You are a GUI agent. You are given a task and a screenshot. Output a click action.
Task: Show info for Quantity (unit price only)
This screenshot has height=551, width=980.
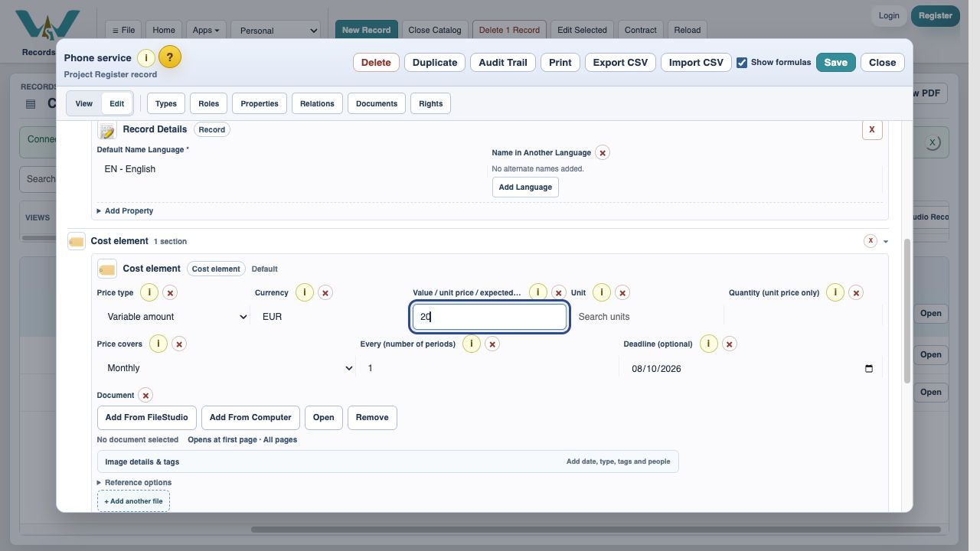(x=835, y=292)
